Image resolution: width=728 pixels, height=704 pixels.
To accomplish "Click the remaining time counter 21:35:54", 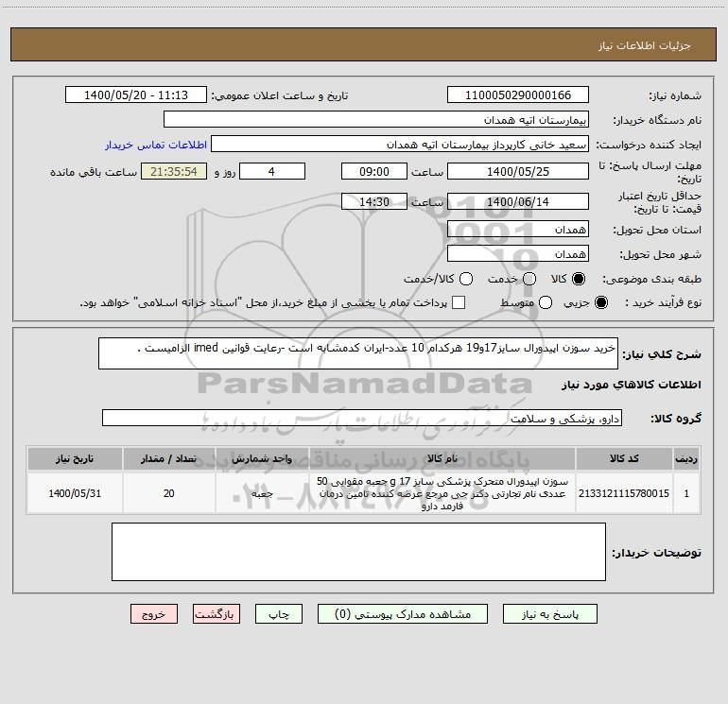I will [x=174, y=171].
